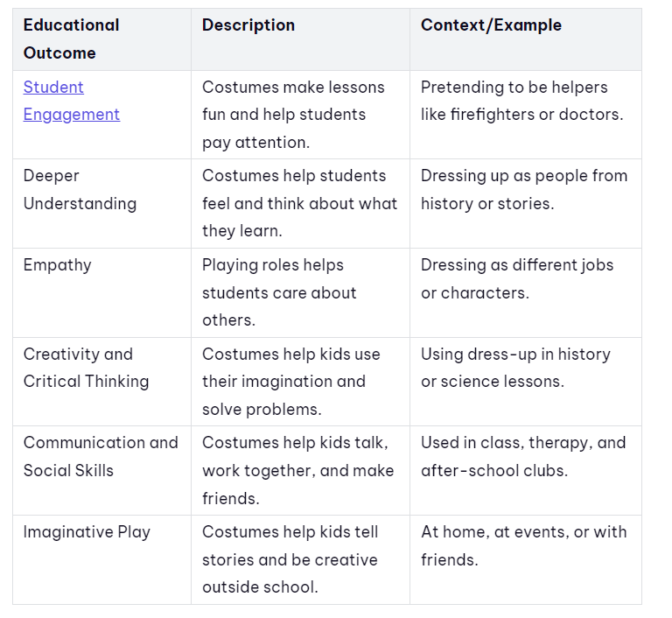Click the Description column header
This screenshot has width=672, height=618.
pyautogui.click(x=300, y=39)
